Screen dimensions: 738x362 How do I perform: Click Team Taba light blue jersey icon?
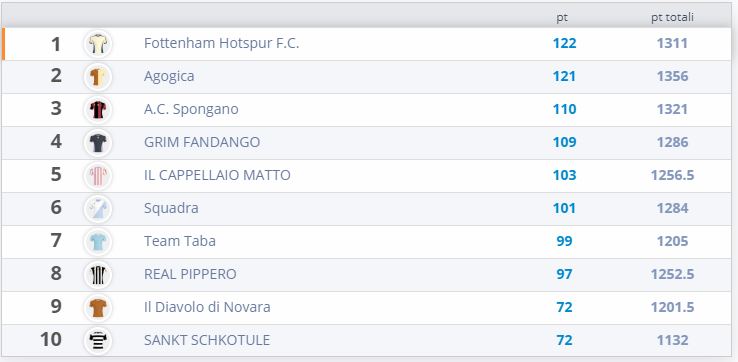point(98,241)
